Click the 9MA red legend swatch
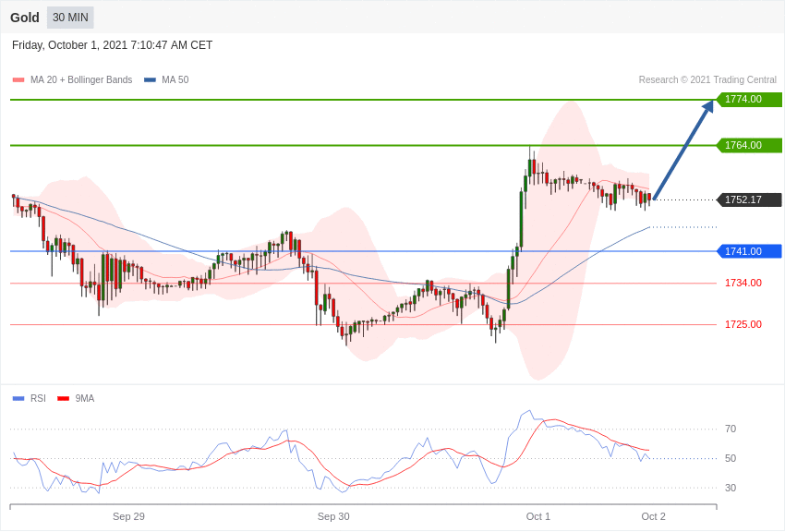 pyautogui.click(x=64, y=398)
